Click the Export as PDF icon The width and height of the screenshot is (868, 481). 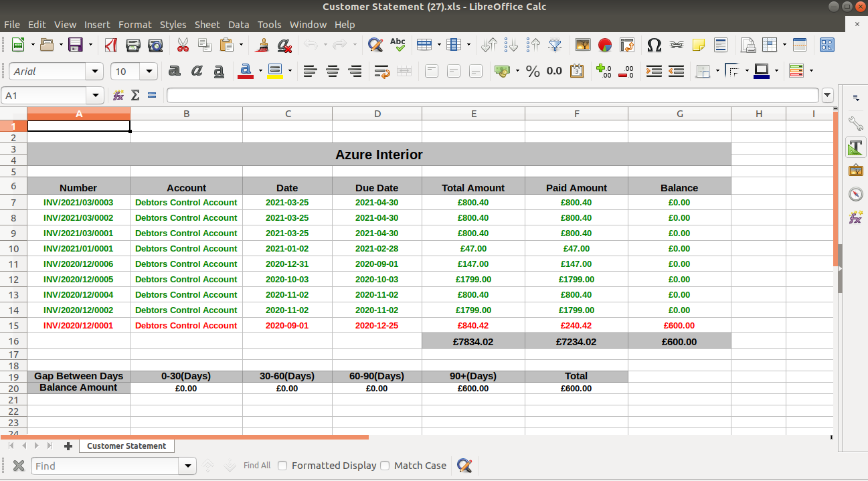tap(111, 45)
